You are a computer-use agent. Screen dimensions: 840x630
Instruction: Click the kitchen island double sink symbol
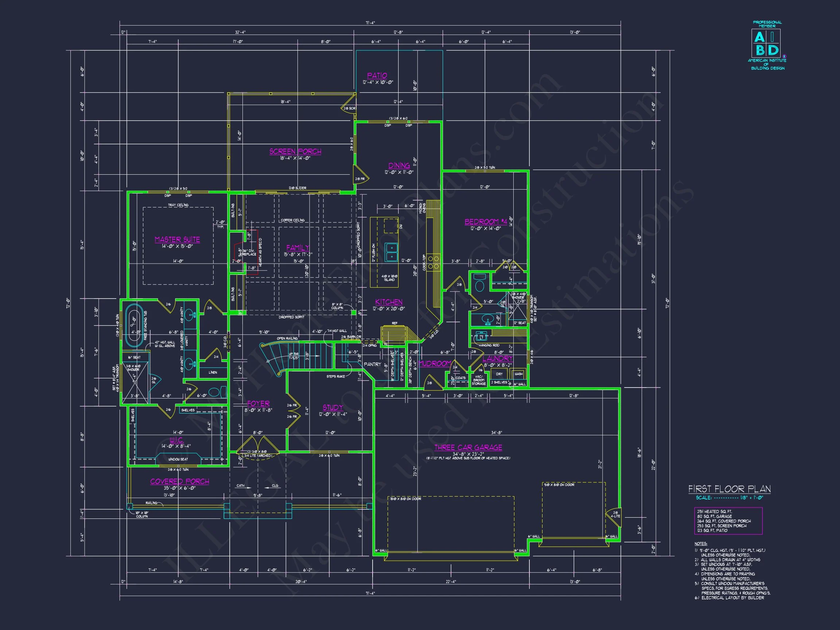[391, 253]
